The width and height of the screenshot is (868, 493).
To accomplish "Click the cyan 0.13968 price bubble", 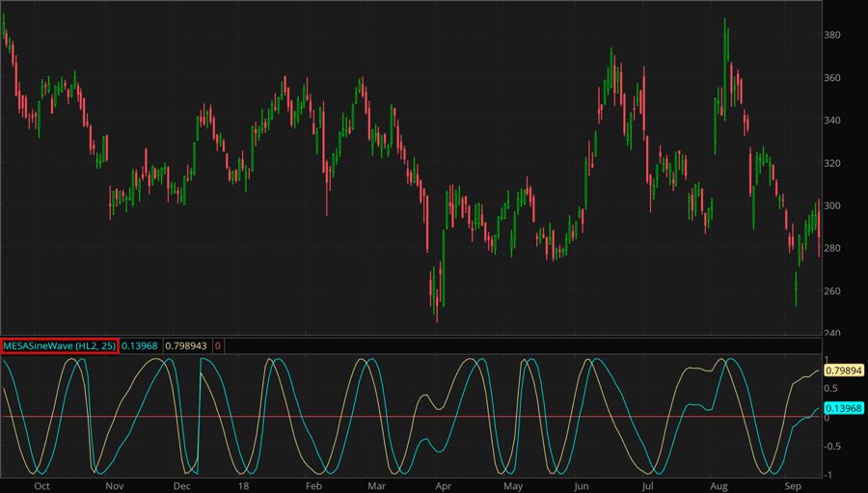I will click(843, 409).
